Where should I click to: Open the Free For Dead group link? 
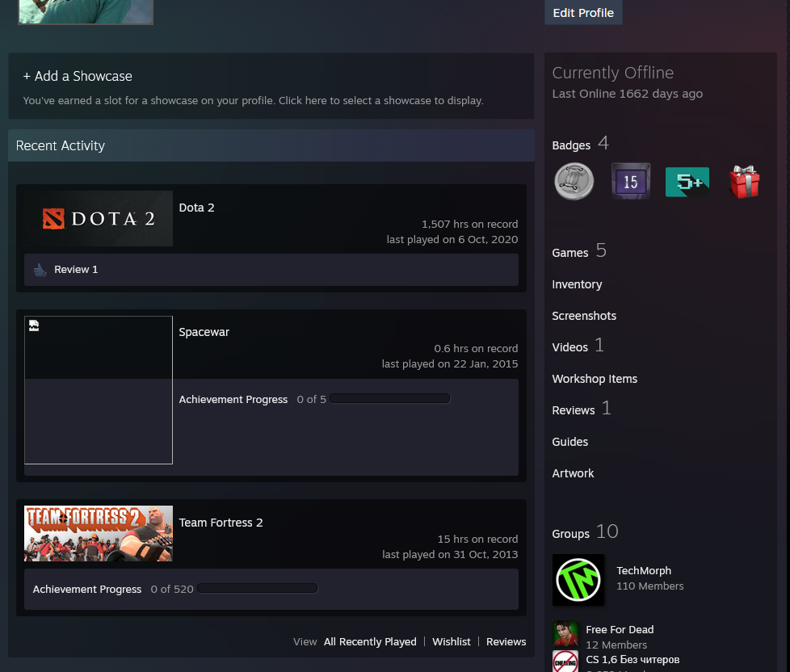coord(620,630)
